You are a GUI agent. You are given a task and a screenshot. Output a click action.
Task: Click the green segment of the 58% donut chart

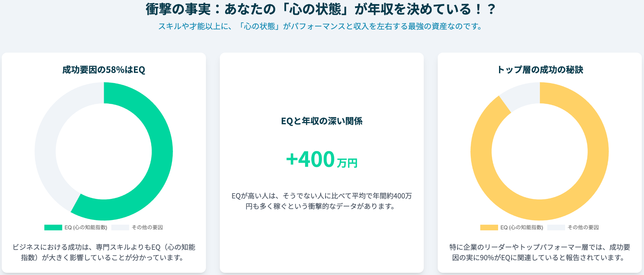[x=162, y=151]
